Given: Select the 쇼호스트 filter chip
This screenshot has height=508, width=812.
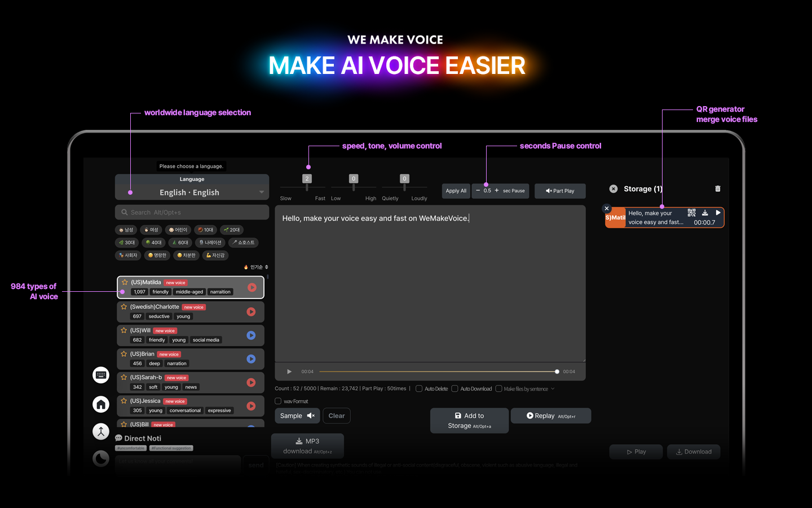Looking at the screenshot, I should pyautogui.click(x=244, y=243).
